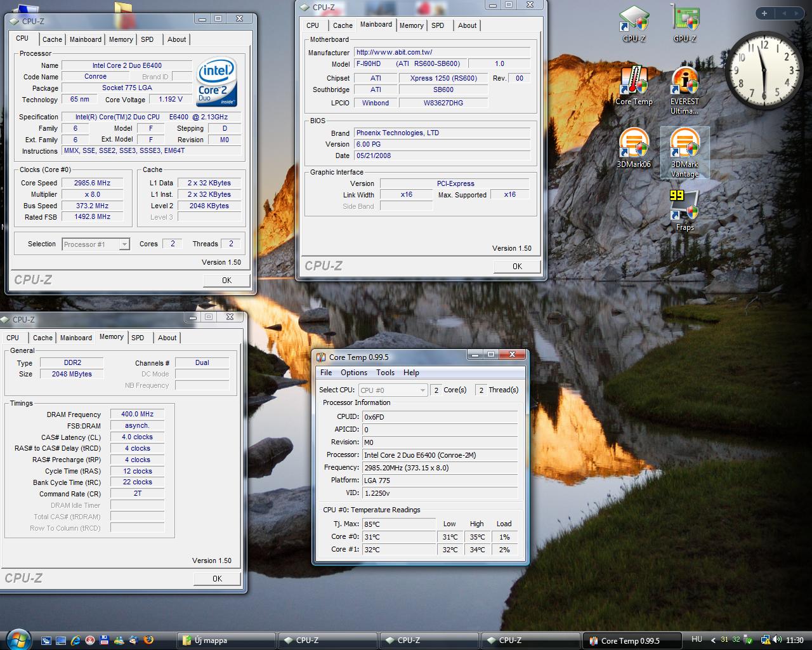Click the Rated FSB 1492.8 MHz value
This screenshot has width=812, height=650.
click(93, 217)
